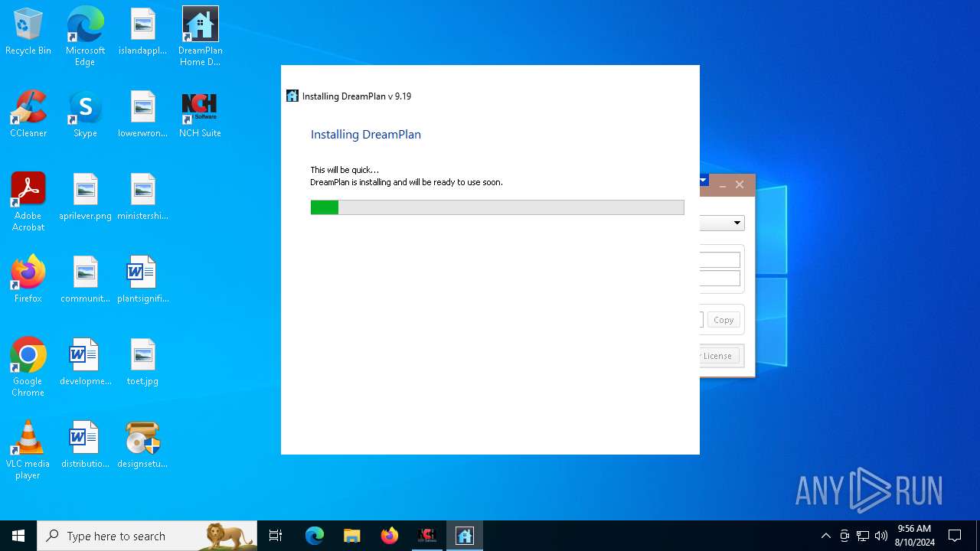Open Firefox from the taskbar
This screenshot has height=551, width=980.
click(x=389, y=536)
